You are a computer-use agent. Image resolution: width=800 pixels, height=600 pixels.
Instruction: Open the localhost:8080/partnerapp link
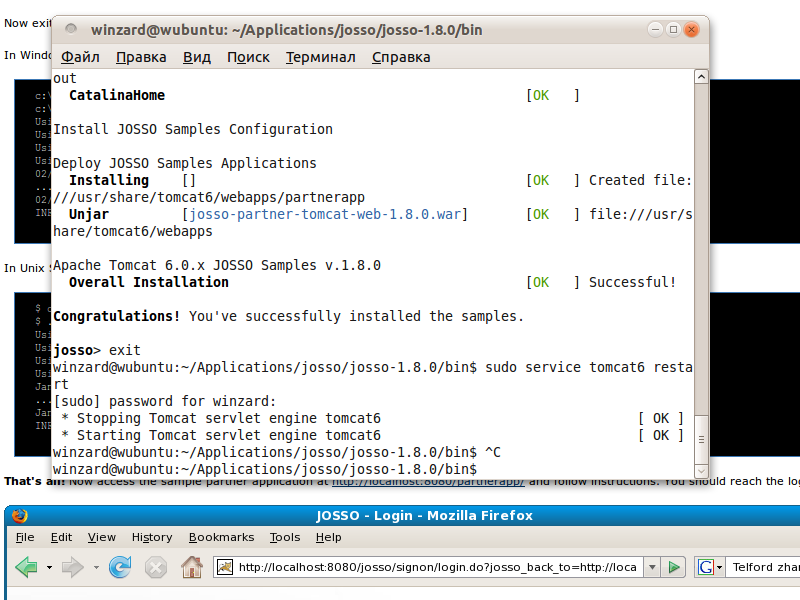point(428,482)
